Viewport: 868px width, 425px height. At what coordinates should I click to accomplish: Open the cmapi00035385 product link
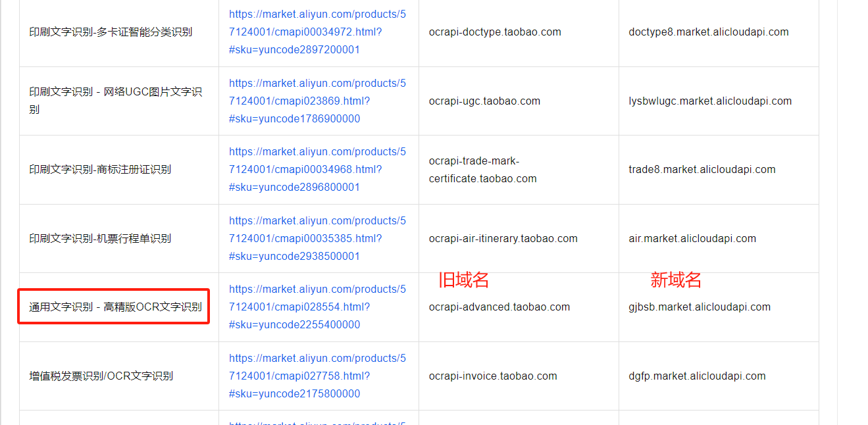(x=318, y=238)
